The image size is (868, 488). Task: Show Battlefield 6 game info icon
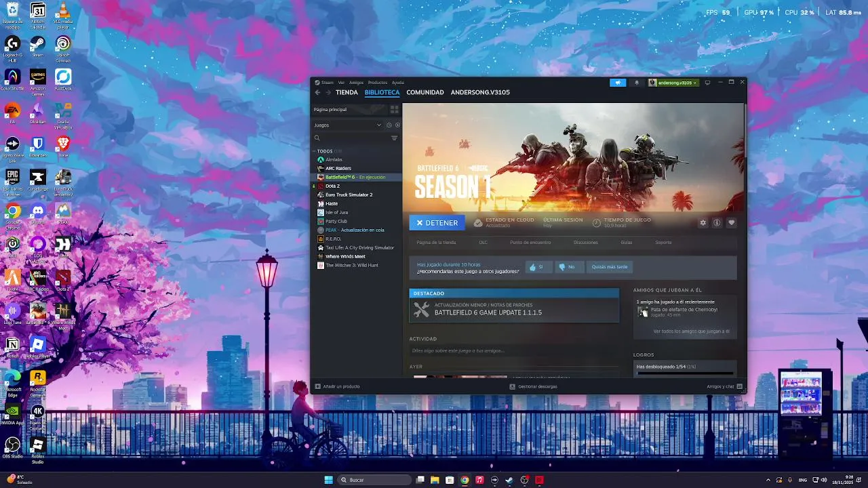tap(717, 222)
